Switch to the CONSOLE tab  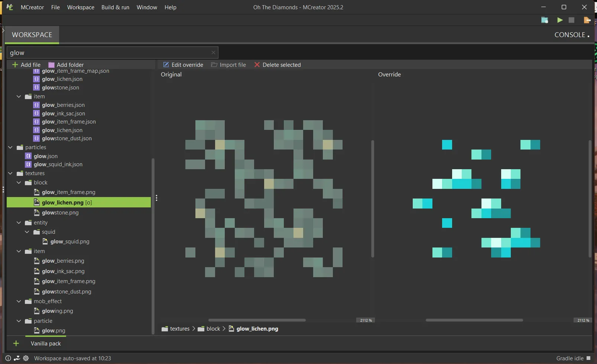coord(571,35)
